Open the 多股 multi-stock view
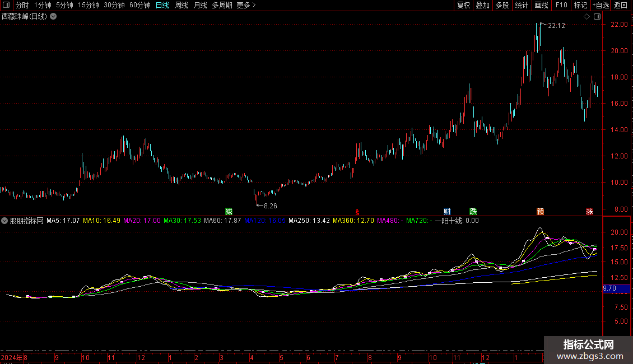Viewport: 633px width, 364px height. point(502,5)
